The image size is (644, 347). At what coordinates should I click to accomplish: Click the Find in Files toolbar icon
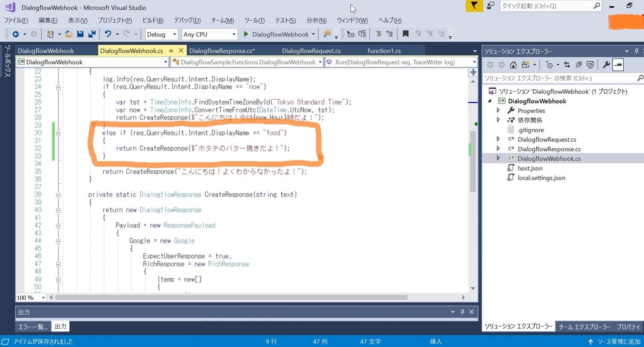point(327,34)
